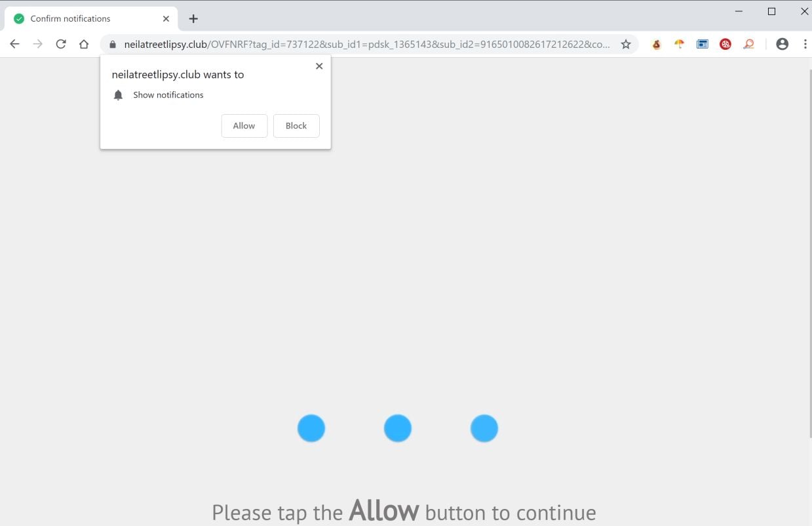Click the blue news reader extension
Image resolution: width=812 pixels, height=526 pixels.
click(703, 45)
